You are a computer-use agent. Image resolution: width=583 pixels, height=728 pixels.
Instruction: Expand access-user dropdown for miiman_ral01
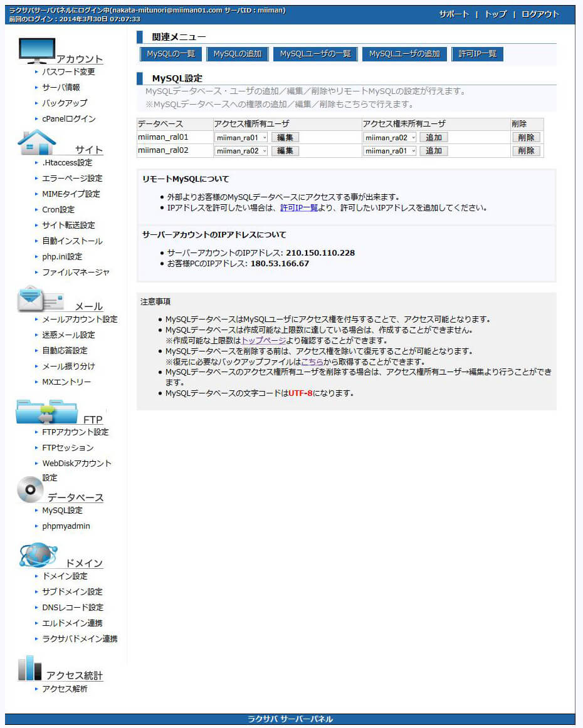241,137
